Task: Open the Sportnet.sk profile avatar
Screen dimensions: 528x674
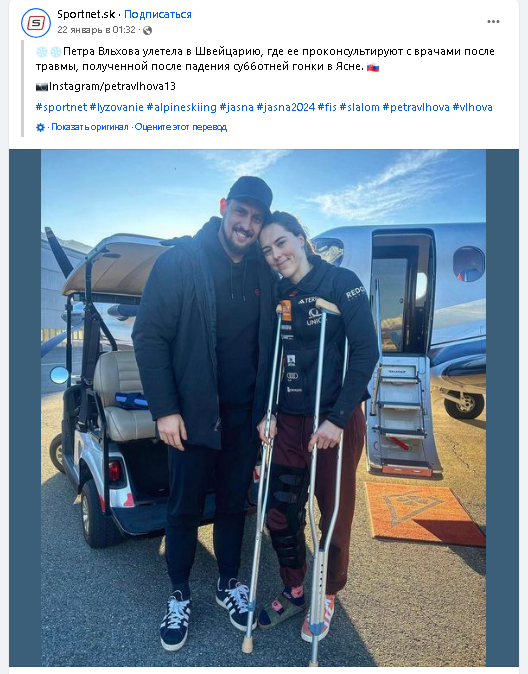Action: coord(36,22)
